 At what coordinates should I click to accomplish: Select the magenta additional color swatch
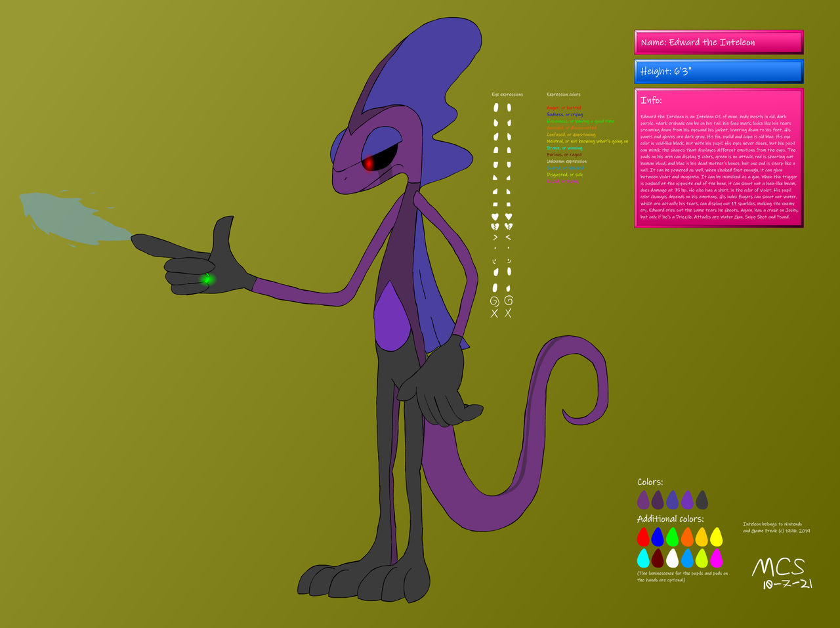click(x=717, y=558)
